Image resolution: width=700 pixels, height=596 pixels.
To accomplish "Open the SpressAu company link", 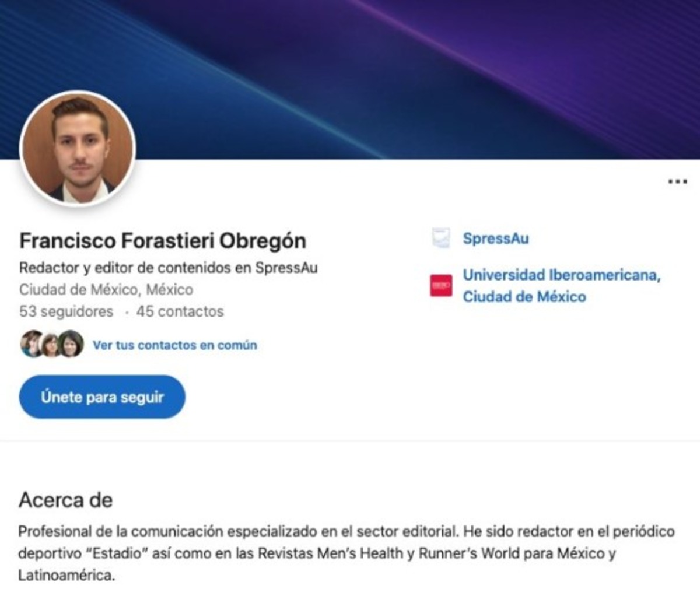I will click(496, 239).
